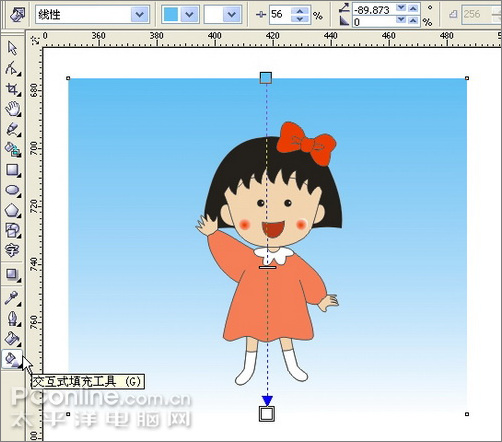The image size is (502, 442).
Task: Select the Smart Fill tool
Action: point(12,149)
